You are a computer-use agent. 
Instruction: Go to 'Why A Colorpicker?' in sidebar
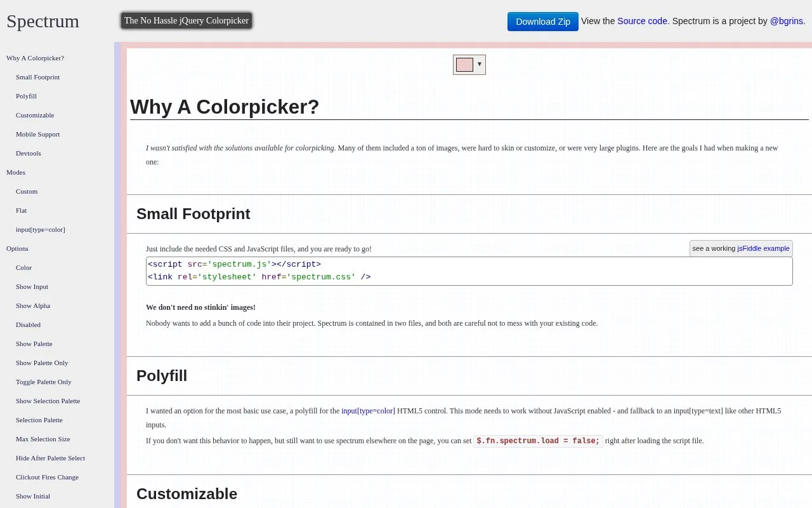(35, 58)
